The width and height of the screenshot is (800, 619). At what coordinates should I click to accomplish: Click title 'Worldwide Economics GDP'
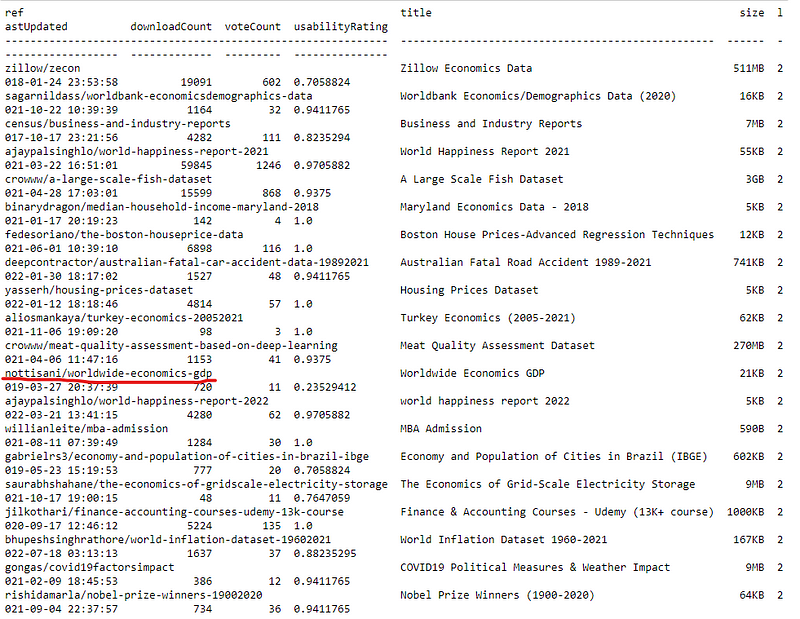pyautogui.click(x=472, y=373)
